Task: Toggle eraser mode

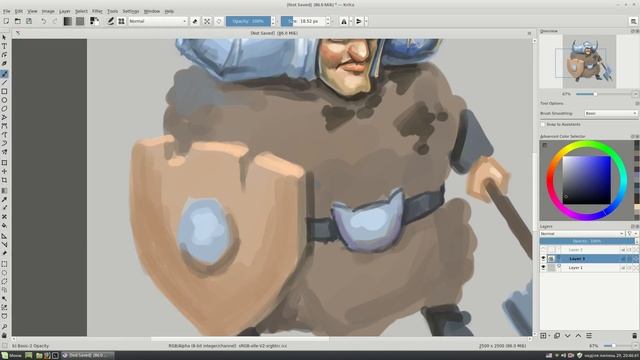Action: [x=195, y=21]
